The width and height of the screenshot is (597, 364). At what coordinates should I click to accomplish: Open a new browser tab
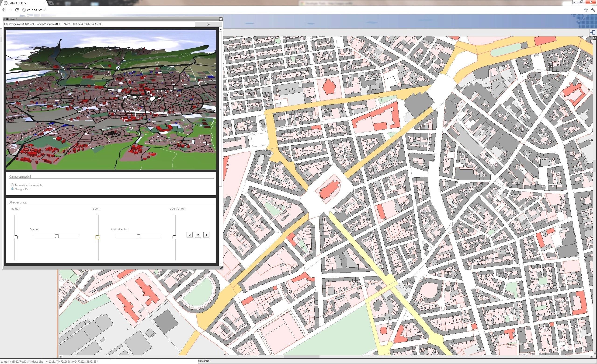pyautogui.click(x=51, y=3)
